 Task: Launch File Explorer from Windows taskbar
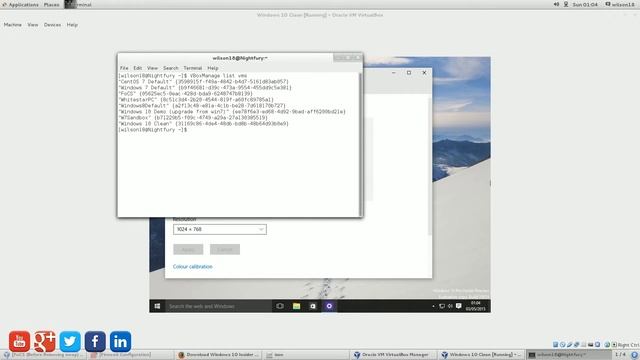pos(296,306)
